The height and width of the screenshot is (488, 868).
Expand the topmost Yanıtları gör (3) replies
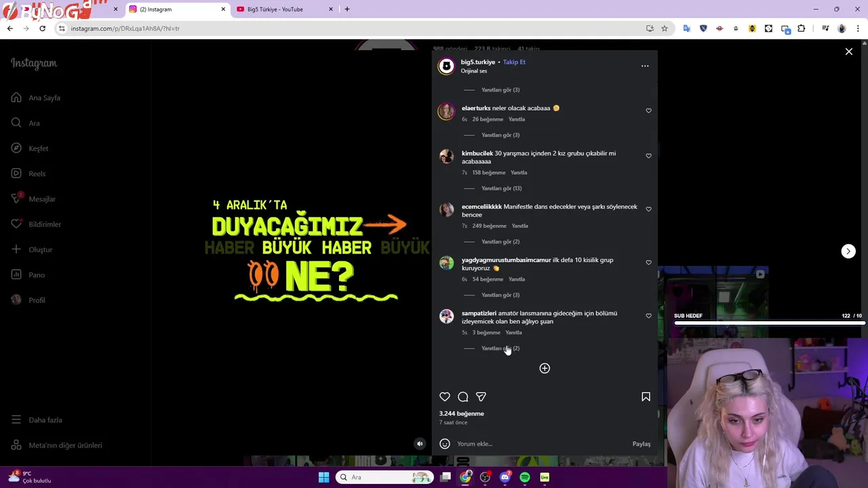click(500, 89)
